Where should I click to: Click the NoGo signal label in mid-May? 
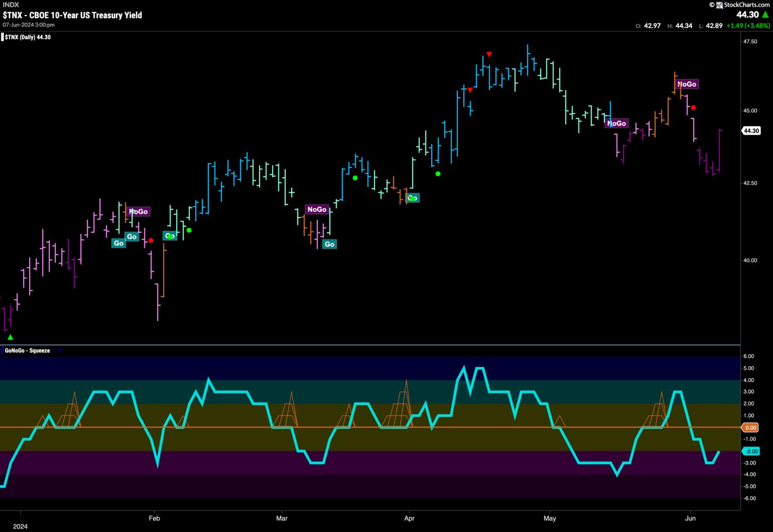pyautogui.click(x=616, y=123)
